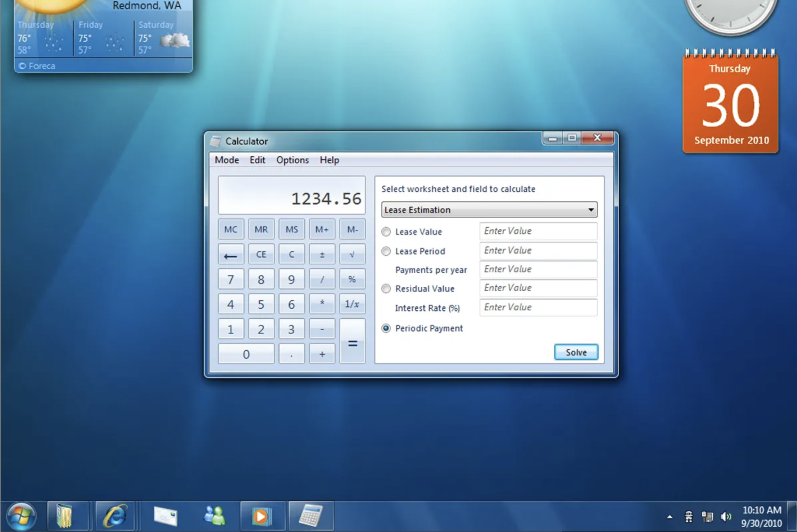Open Windows Live Mail taskbar icon

click(165, 516)
